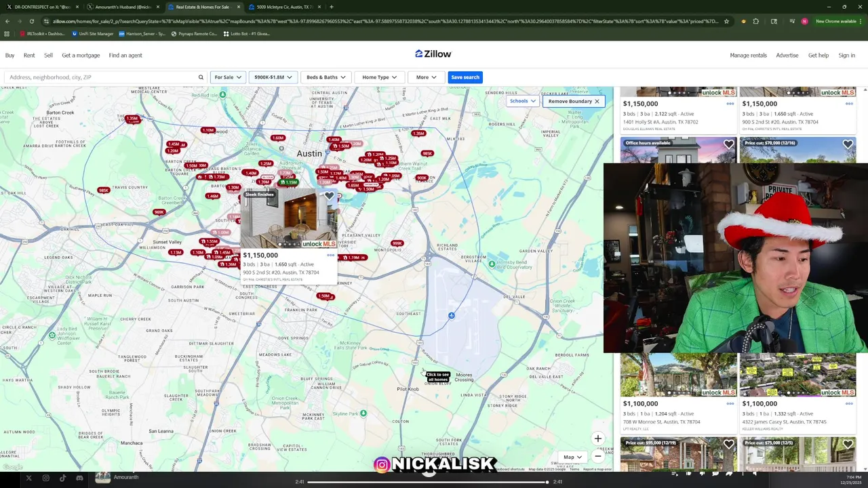
Task: Click the 969K map price marker
Action: (159, 212)
